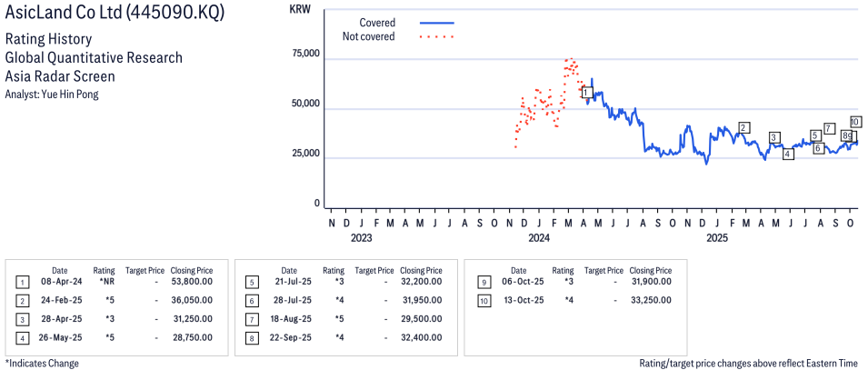868x370 pixels.
Task: Click the 2024 year label on the axis
Action: pos(539,238)
